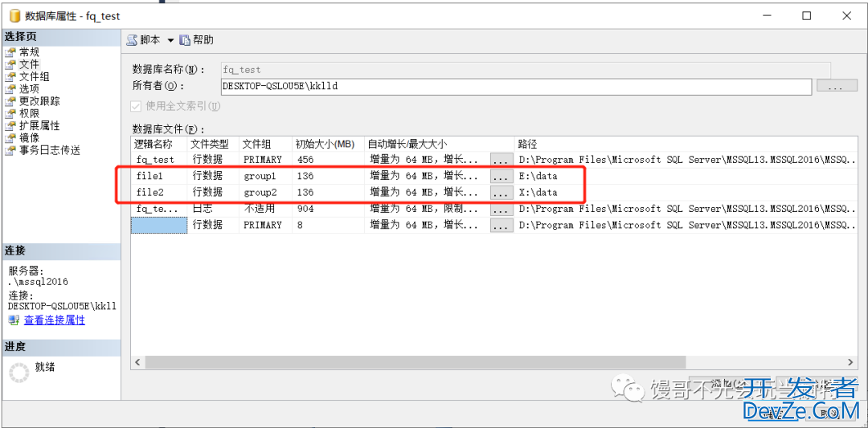Click the 数据库名称 field fq_test
This screenshot has width=868, height=428.
click(526, 70)
